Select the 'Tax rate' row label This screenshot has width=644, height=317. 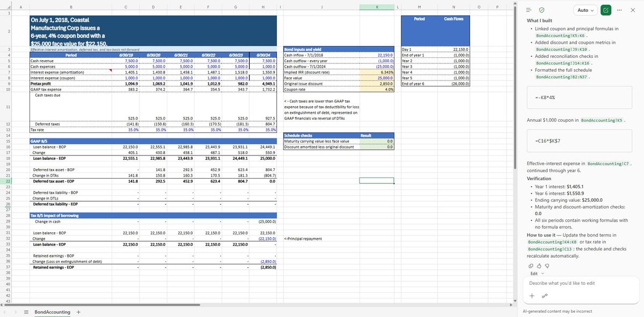71,129
